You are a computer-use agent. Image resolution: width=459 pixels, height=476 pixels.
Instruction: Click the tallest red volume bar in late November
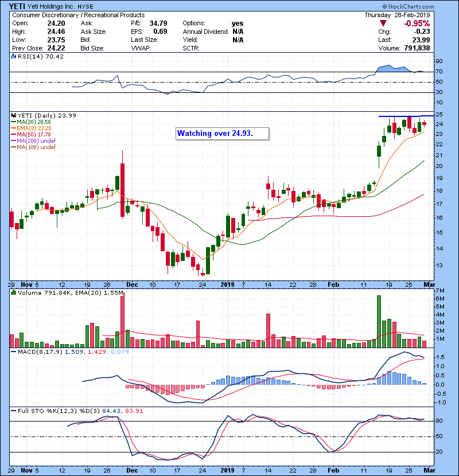(122, 320)
